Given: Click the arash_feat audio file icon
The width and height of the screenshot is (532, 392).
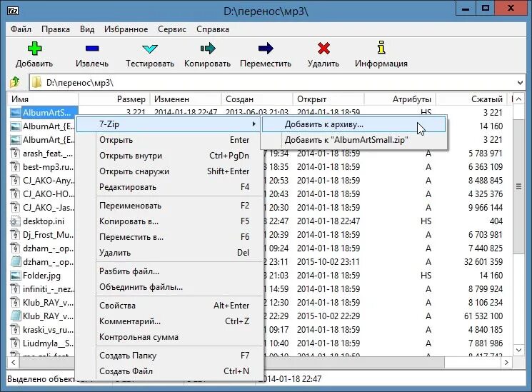Looking at the screenshot, I should (x=15, y=154).
